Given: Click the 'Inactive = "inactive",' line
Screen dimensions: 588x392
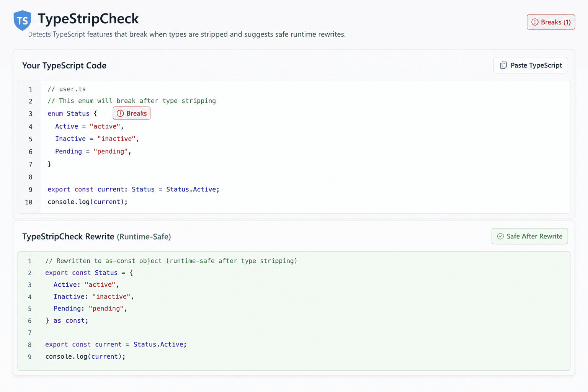Looking at the screenshot, I should tap(97, 139).
